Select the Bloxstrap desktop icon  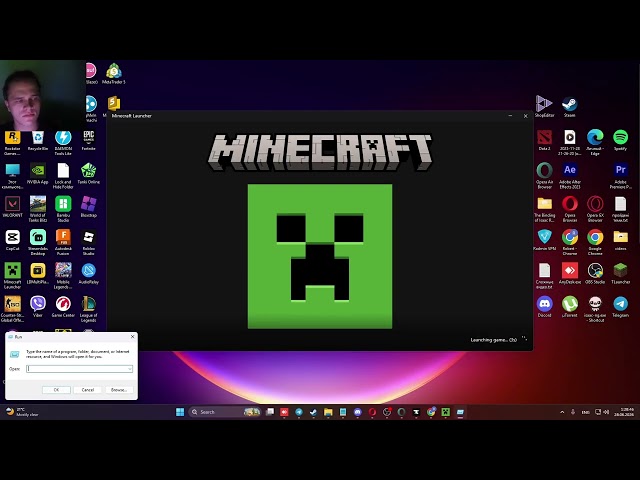click(x=89, y=207)
